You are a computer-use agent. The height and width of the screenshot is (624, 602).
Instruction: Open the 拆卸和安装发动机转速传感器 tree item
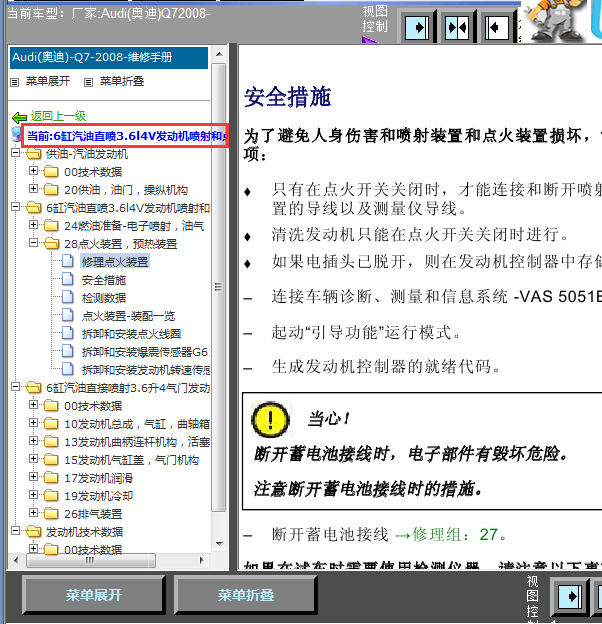tap(146, 370)
